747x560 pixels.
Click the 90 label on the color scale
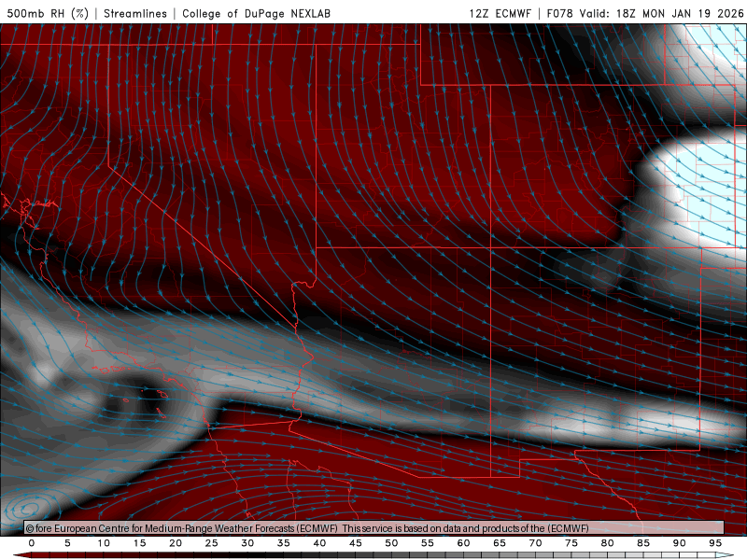(680, 543)
